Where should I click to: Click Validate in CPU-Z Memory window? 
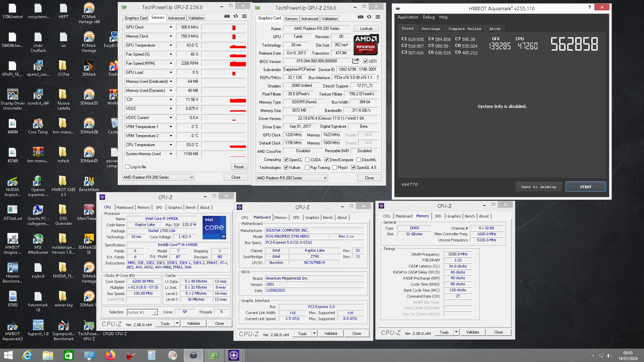pyautogui.click(x=472, y=332)
